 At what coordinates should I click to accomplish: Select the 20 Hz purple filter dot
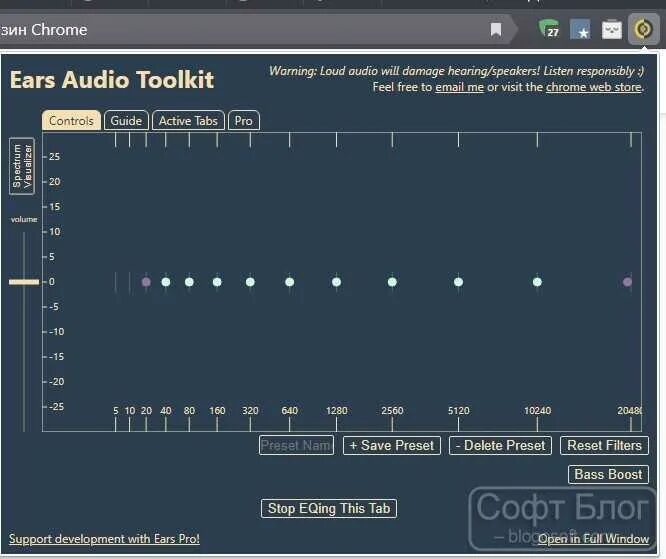146,282
